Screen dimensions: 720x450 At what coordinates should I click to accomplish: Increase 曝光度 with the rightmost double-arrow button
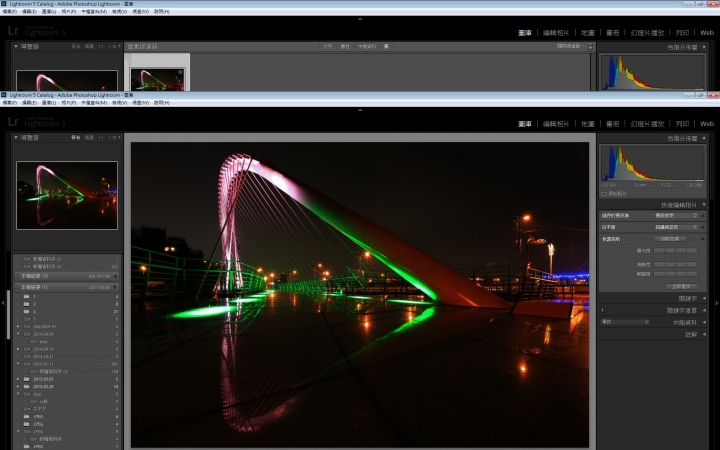coord(692,251)
